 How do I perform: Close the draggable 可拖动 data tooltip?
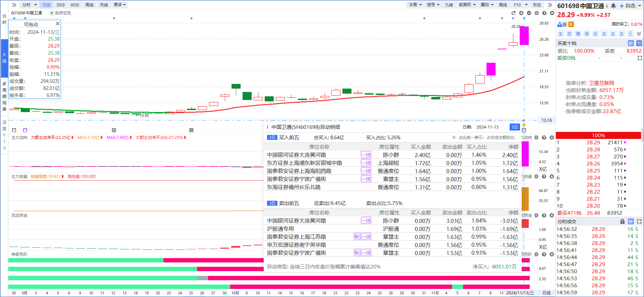[x=58, y=23]
